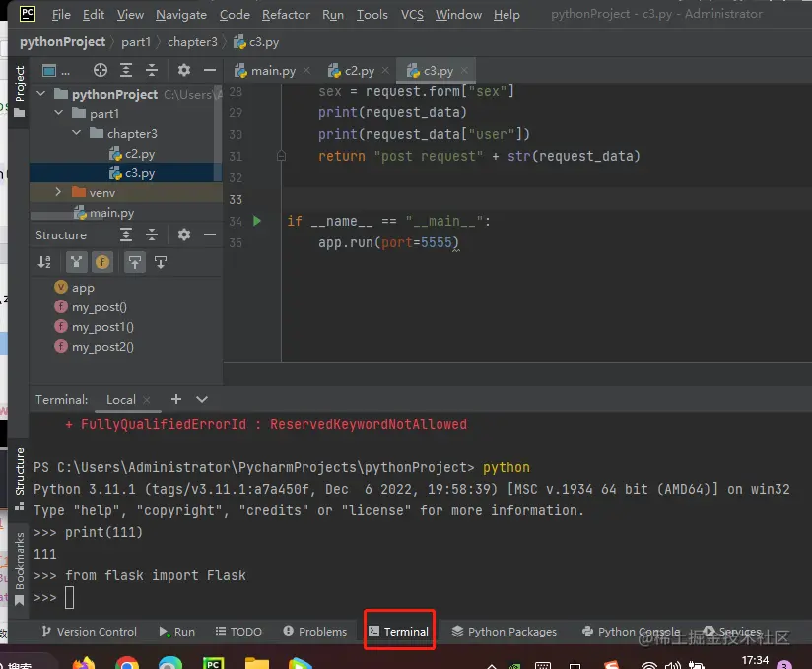Image resolution: width=812 pixels, height=669 pixels.
Task: Collapse the part1 folder
Action: pos(58,113)
